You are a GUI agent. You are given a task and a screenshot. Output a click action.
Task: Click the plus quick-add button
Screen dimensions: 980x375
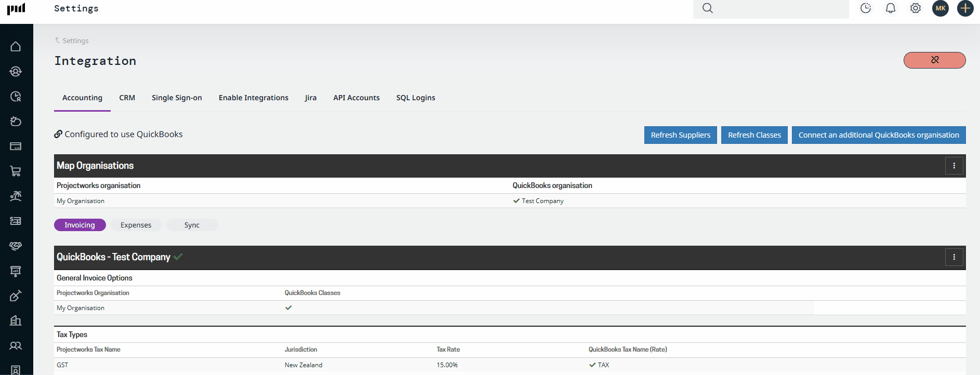(965, 8)
